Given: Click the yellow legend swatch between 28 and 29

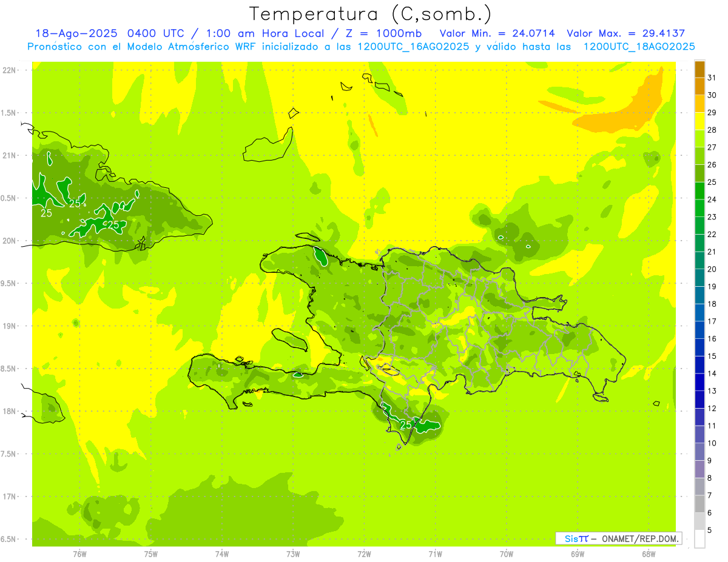Looking at the screenshot, I should coord(699,121).
